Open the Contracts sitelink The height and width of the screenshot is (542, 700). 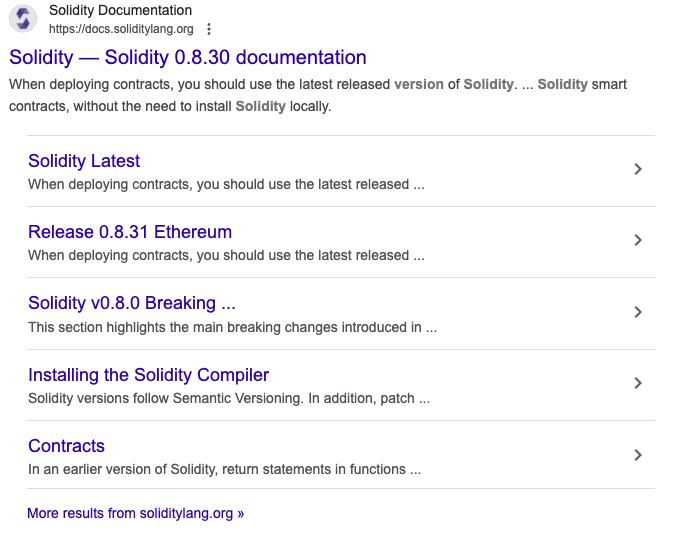67,446
